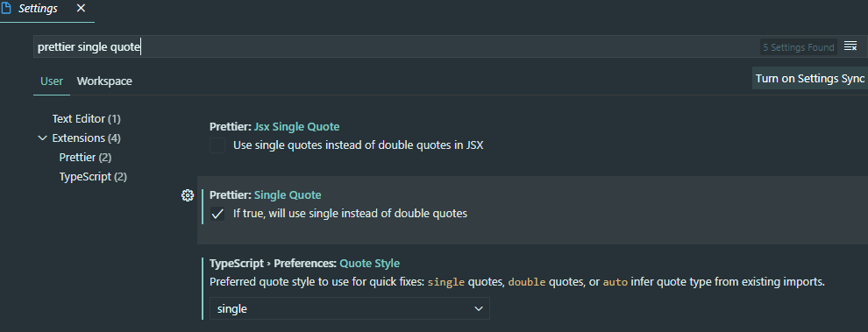Click the Settings file icon in tab
868x332 pixels.
[7, 9]
